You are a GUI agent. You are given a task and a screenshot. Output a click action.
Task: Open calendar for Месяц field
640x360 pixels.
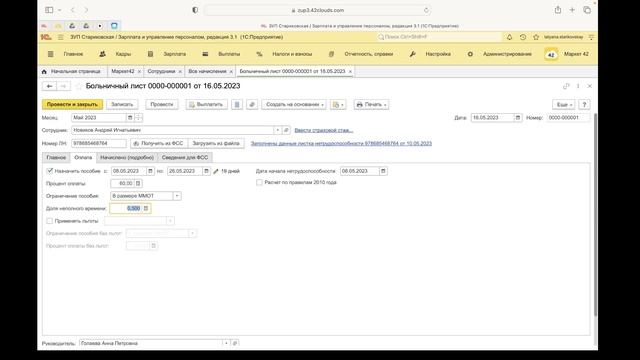click(x=130, y=118)
